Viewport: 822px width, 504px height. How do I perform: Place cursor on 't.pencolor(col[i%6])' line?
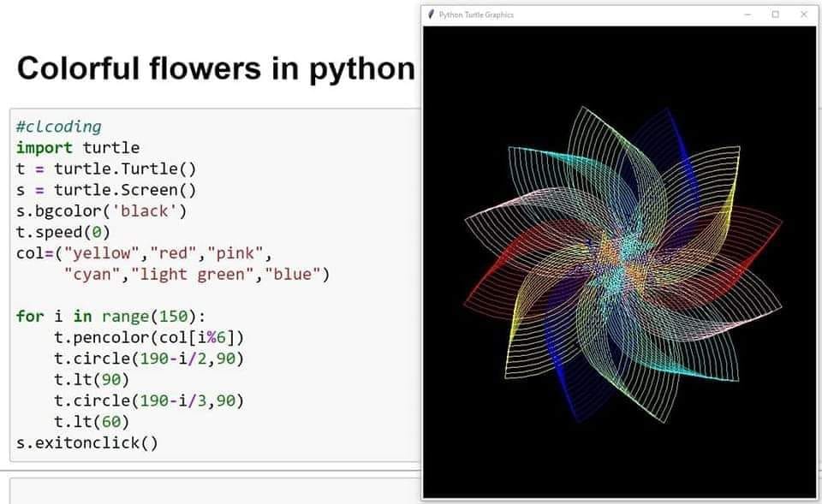pos(149,337)
